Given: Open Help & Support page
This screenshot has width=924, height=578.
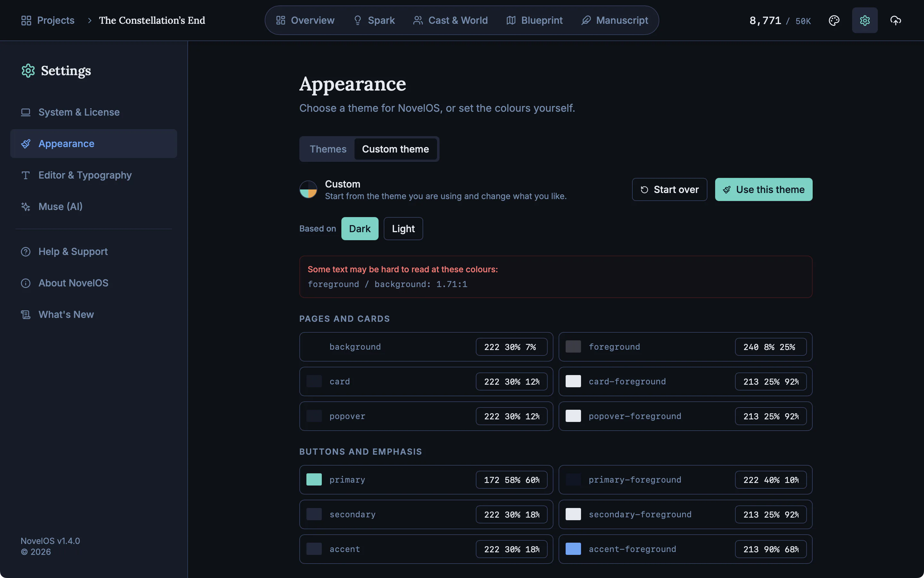Looking at the screenshot, I should coord(94,251).
